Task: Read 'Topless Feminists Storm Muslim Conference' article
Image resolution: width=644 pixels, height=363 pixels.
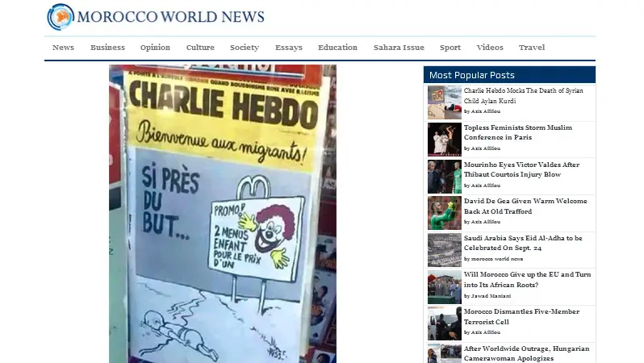Action: [x=518, y=132]
